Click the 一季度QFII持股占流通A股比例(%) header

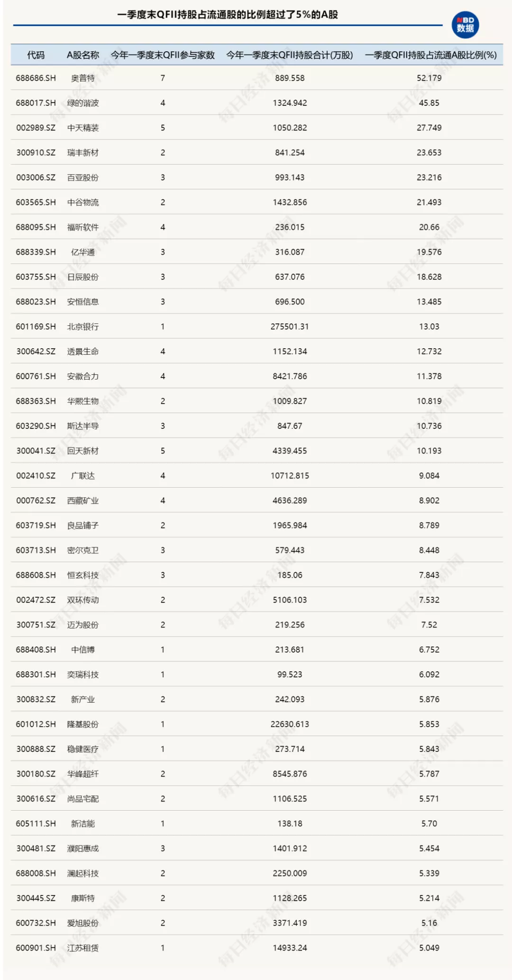tap(430, 55)
